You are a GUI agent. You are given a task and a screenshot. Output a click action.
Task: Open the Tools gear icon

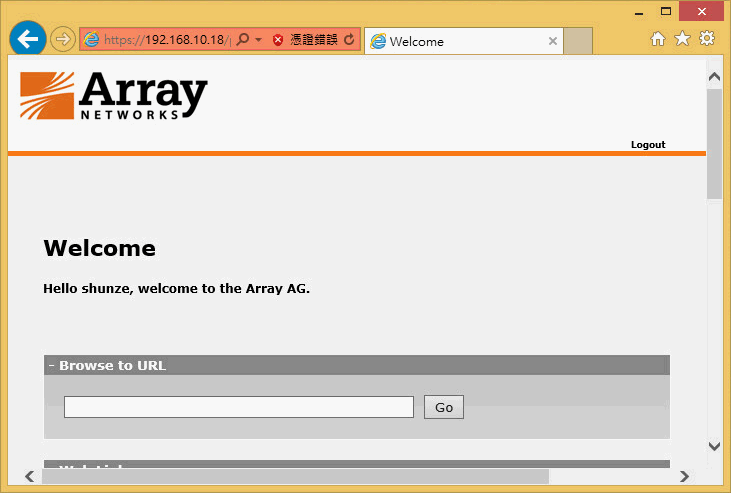point(707,38)
